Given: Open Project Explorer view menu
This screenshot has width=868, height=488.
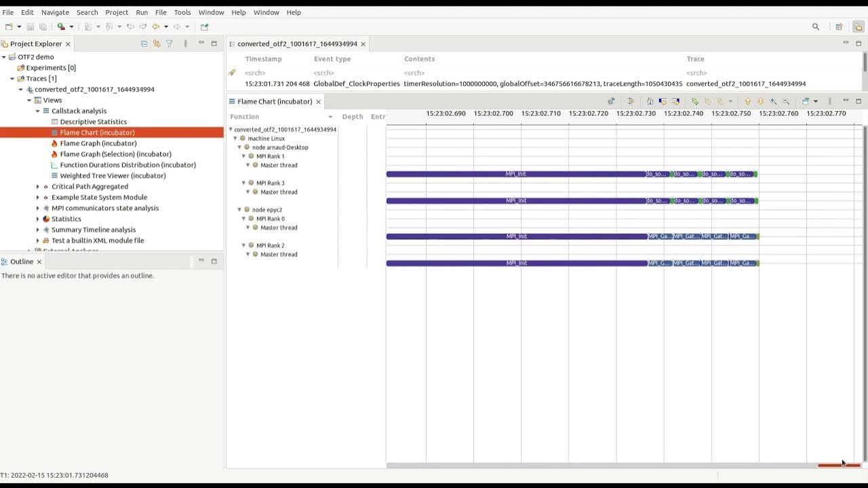Looking at the screenshot, I should click(x=186, y=43).
